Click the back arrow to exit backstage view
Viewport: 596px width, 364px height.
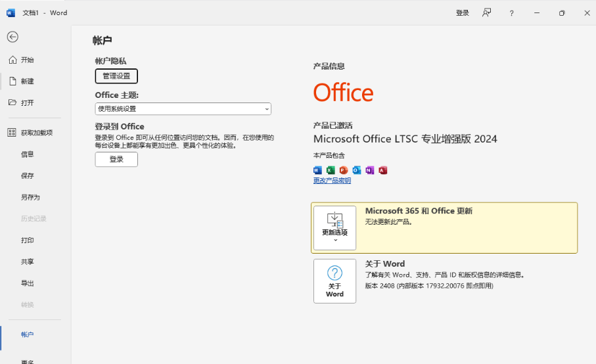coord(12,37)
